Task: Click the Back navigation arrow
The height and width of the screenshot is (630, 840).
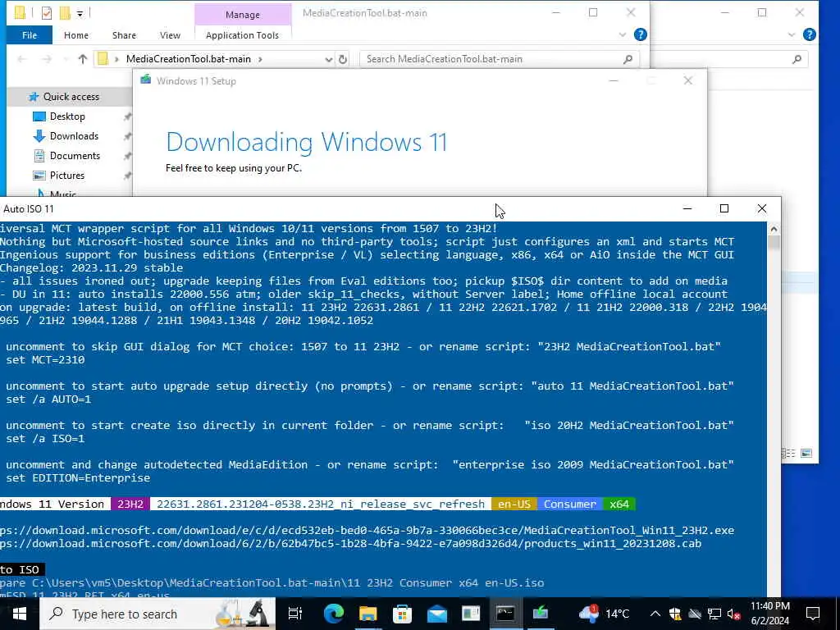Action: (x=21, y=59)
